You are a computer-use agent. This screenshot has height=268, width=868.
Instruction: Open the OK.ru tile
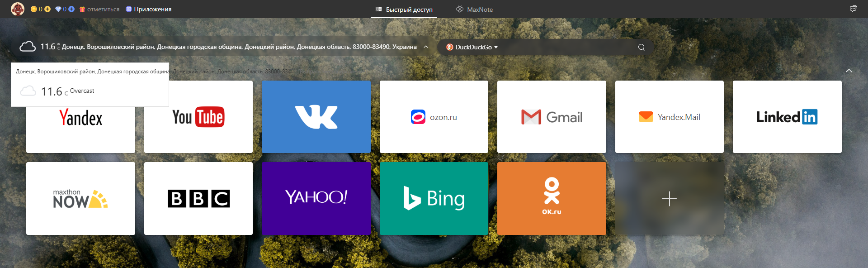click(x=552, y=199)
